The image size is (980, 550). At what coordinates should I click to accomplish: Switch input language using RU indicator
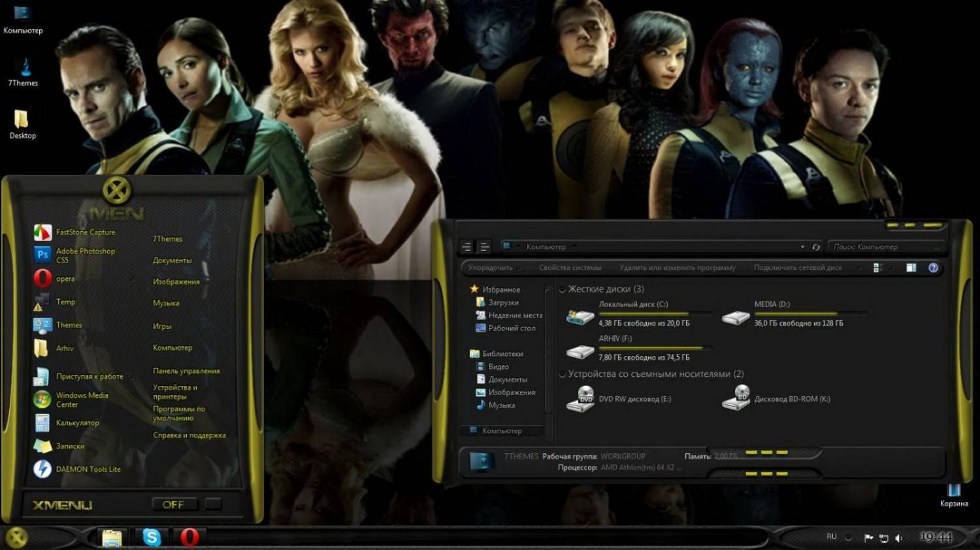pyautogui.click(x=831, y=537)
